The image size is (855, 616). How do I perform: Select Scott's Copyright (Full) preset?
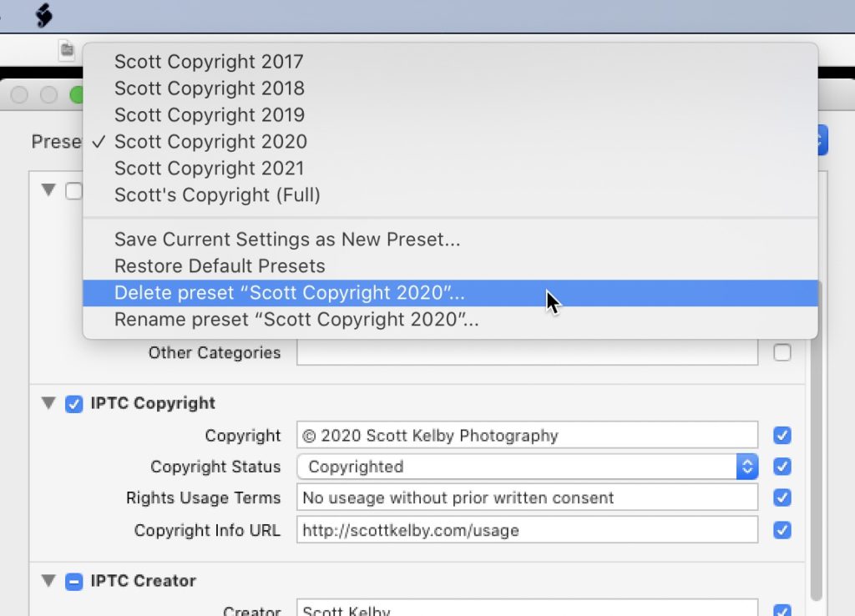[450, 195]
